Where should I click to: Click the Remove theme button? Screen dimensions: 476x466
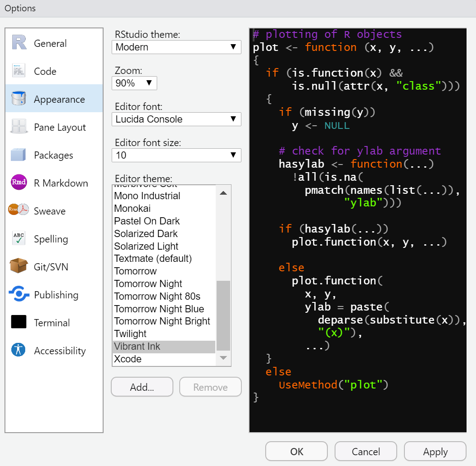[210, 387]
